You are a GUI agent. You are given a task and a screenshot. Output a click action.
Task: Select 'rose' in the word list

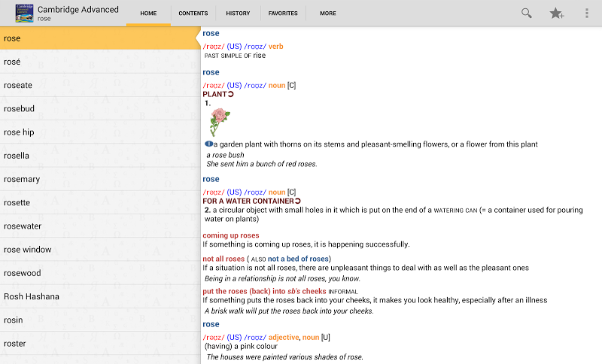(100, 38)
